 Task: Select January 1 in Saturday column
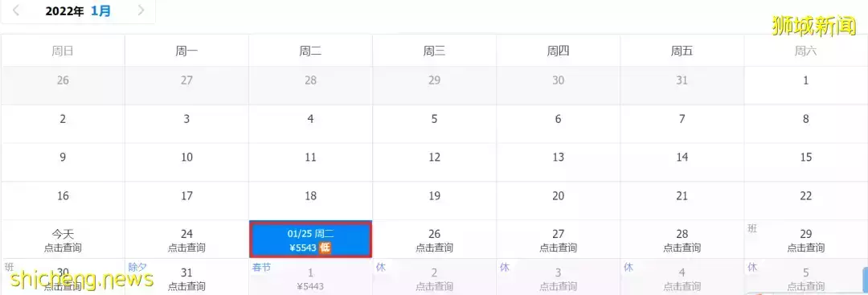tap(806, 80)
